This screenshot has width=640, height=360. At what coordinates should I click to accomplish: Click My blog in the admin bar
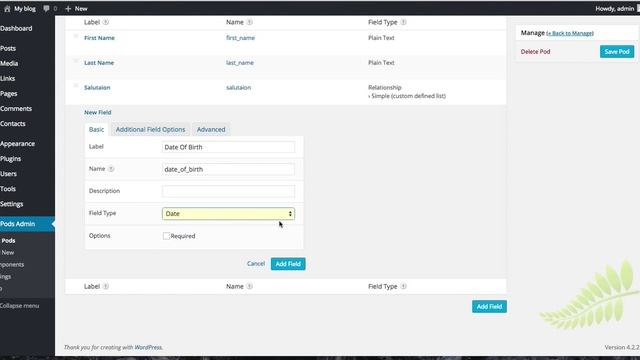point(25,9)
